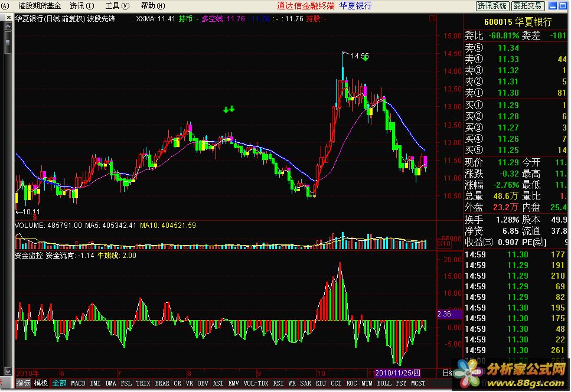Click the 委比 -60.81% value
Viewport: 571px width, 392px height.
pyautogui.click(x=504, y=35)
